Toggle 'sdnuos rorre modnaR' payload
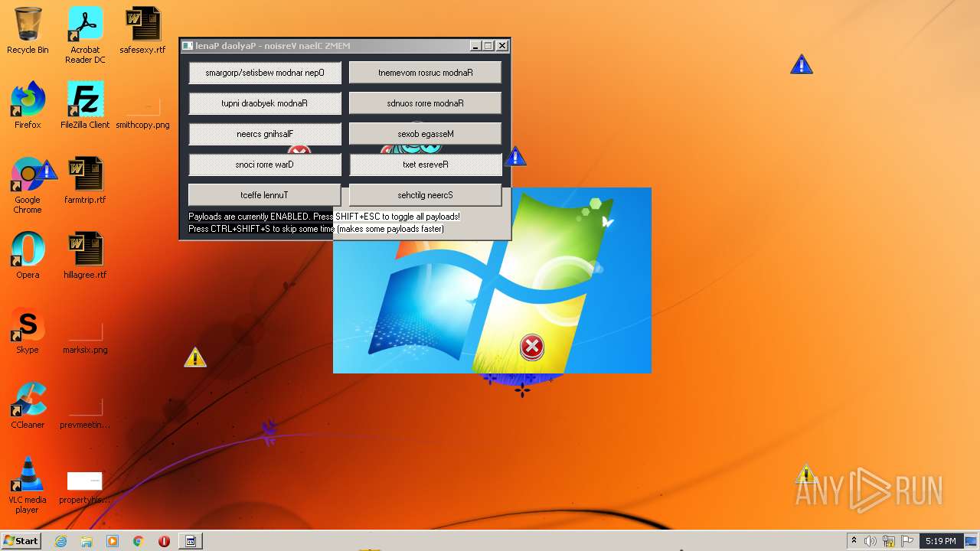 coord(426,103)
